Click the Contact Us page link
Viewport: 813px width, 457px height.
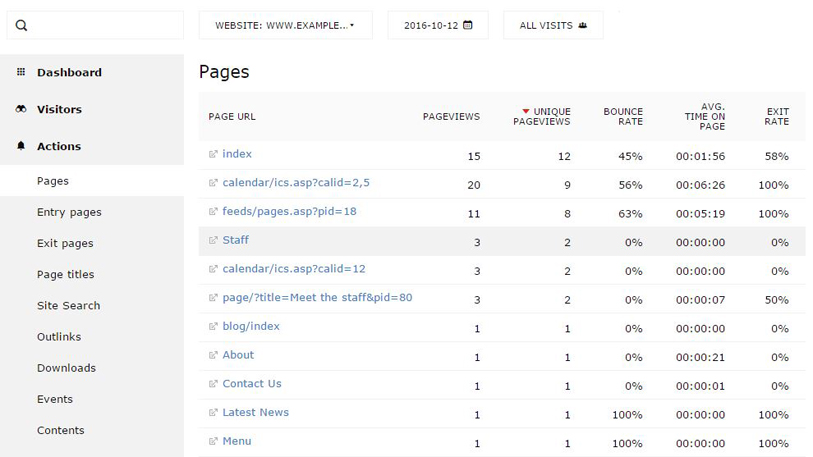tap(252, 383)
